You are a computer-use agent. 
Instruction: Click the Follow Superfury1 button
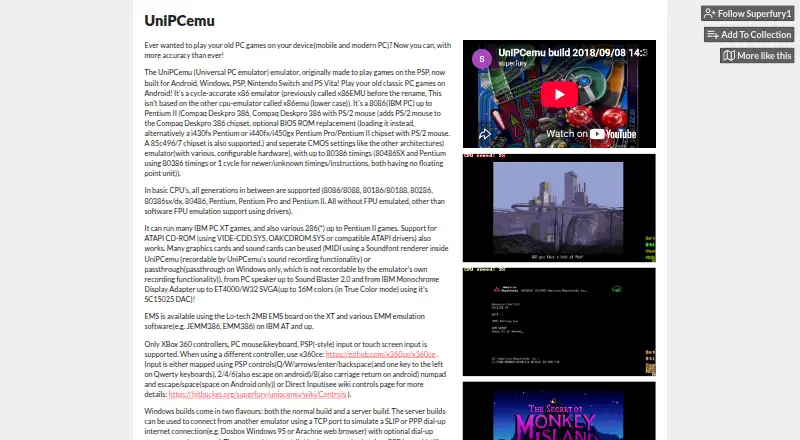coord(747,14)
